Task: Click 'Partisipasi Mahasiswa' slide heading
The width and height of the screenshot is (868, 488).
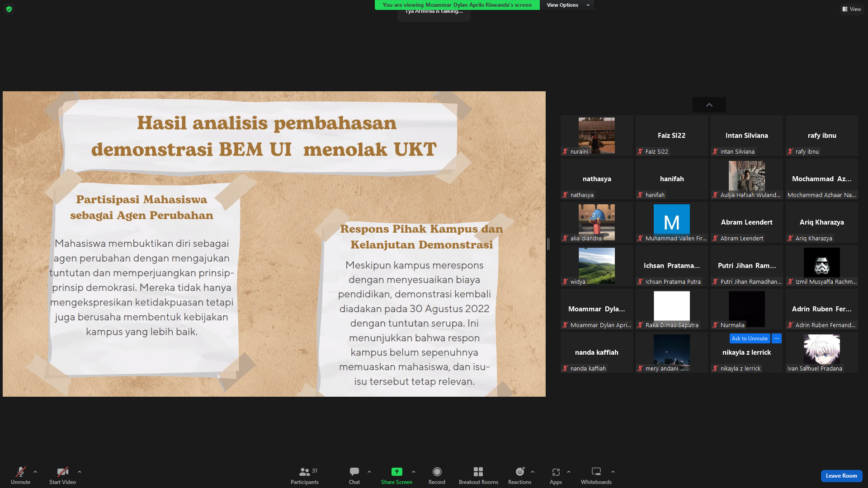Action: point(142,207)
